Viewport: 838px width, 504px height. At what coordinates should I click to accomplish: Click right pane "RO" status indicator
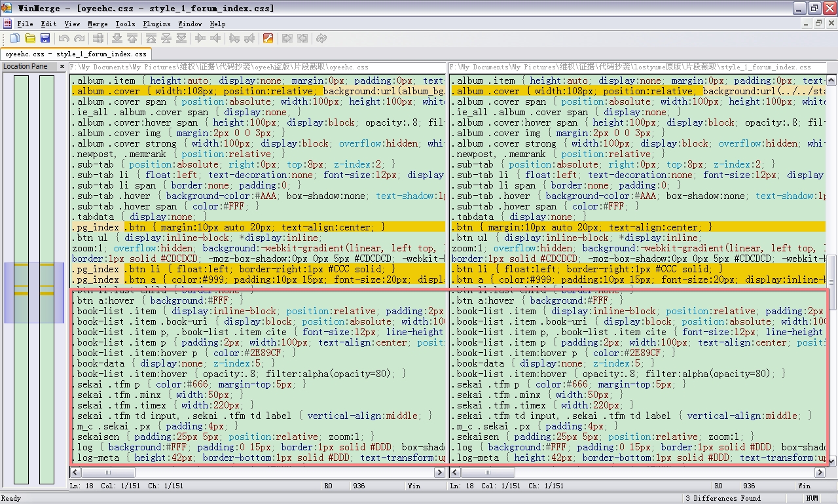tap(718, 486)
